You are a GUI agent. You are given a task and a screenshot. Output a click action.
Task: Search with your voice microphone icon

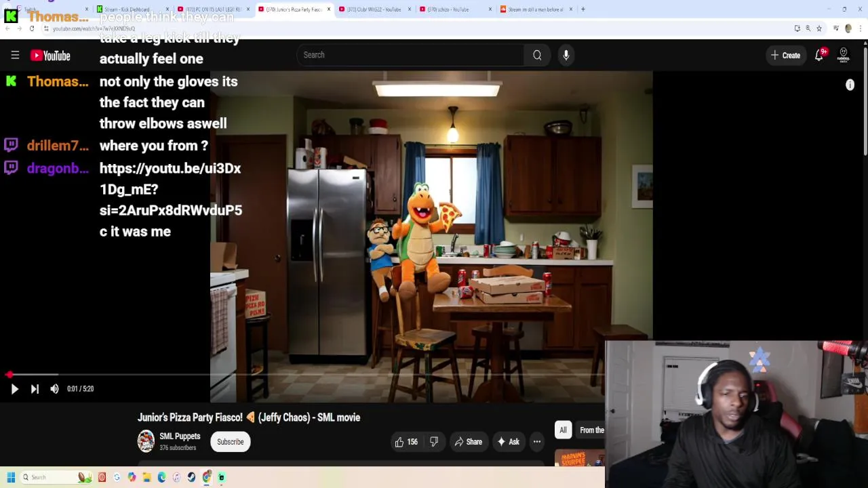(x=566, y=55)
